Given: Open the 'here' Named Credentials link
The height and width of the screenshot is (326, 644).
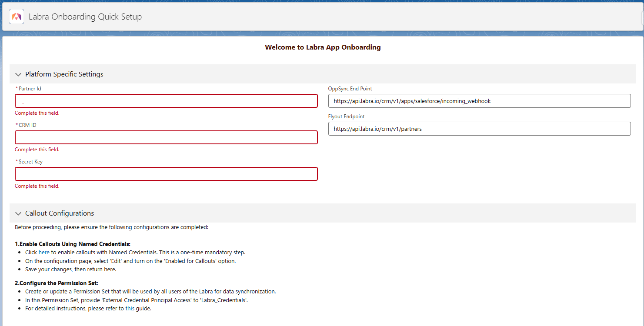Looking at the screenshot, I should pos(44,252).
